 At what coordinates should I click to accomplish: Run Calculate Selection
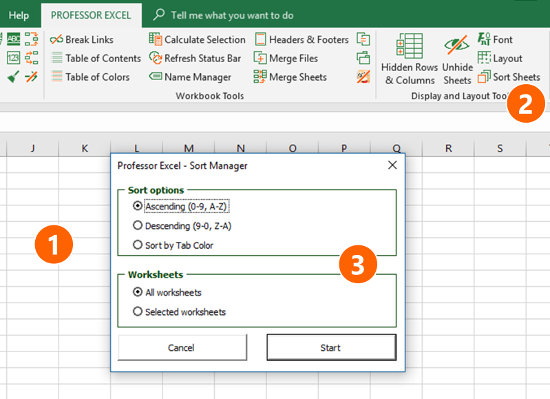pos(197,40)
